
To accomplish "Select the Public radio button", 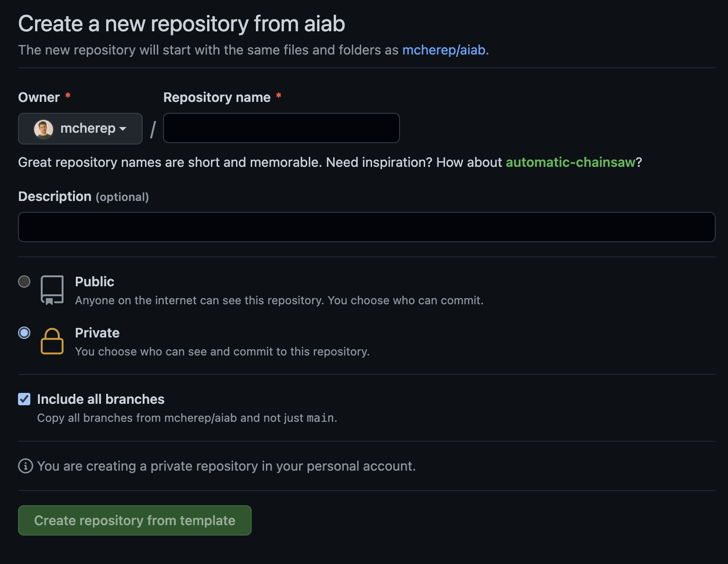I will click(24, 282).
